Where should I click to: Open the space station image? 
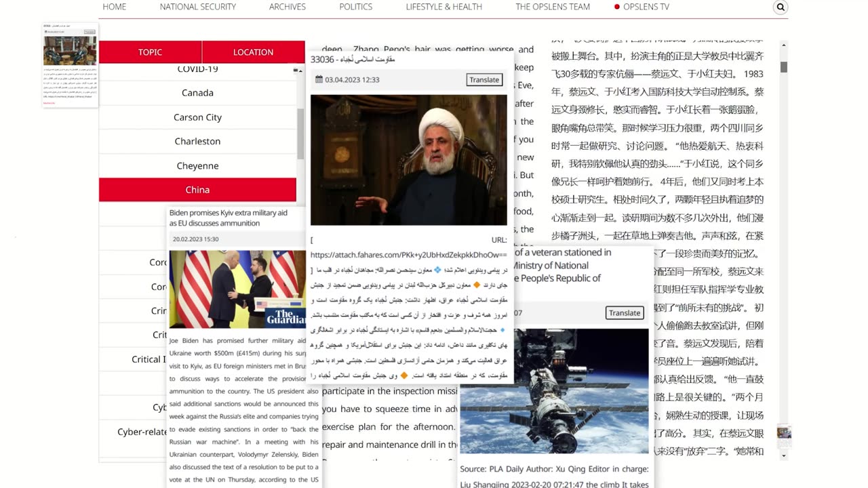tap(554, 391)
